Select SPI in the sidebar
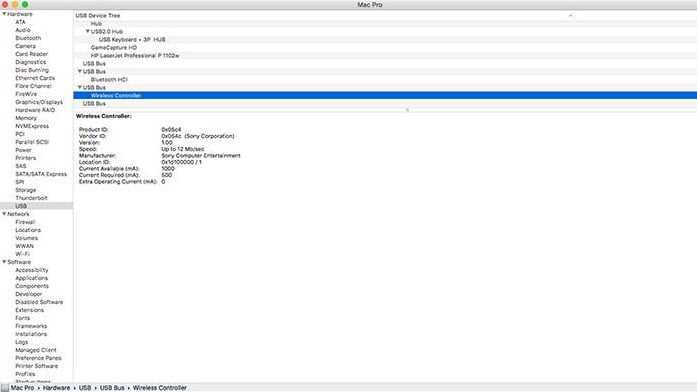 pyautogui.click(x=20, y=182)
